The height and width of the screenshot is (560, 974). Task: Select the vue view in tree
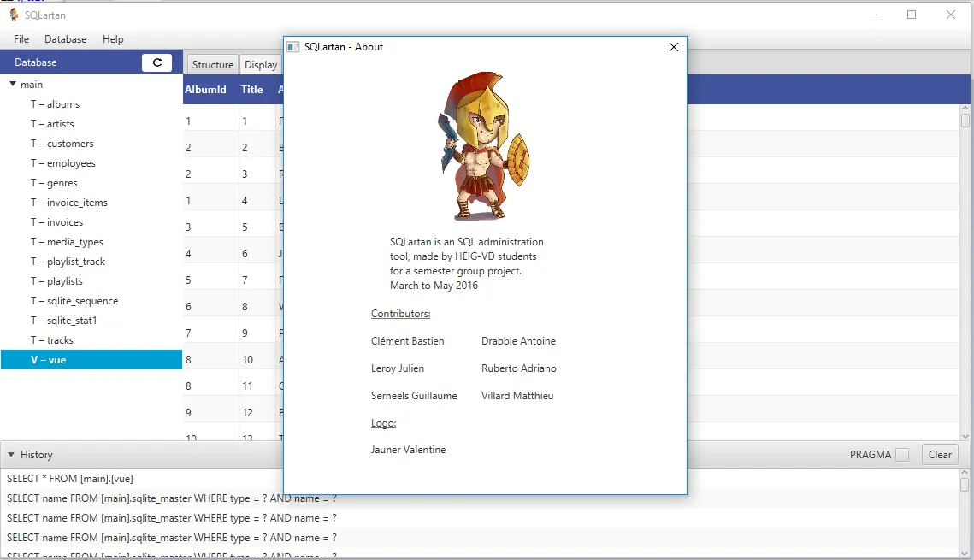(91, 360)
